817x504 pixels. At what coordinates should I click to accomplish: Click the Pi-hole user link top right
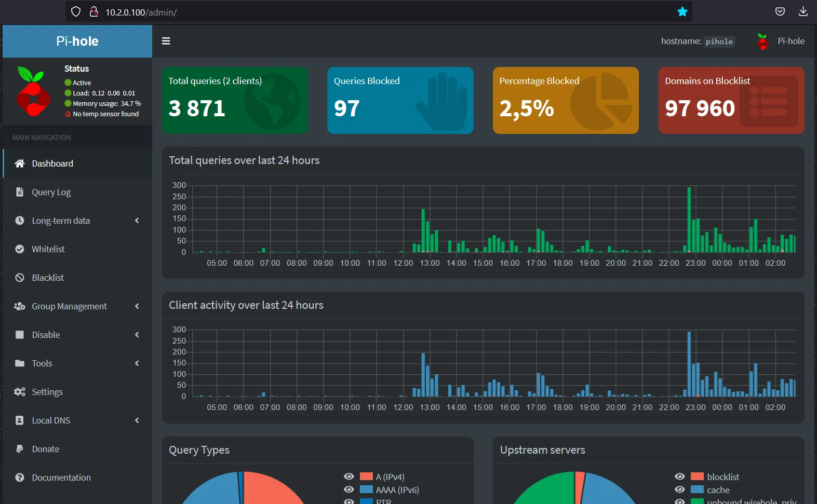tap(781, 41)
